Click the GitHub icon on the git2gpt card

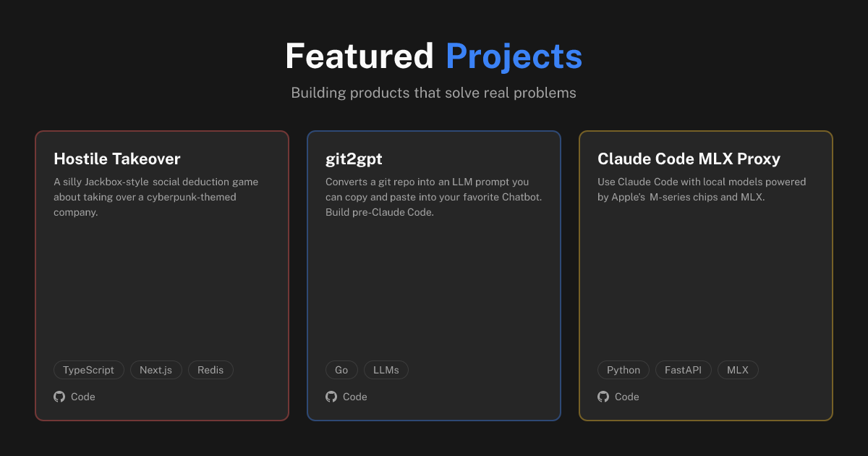pos(331,397)
